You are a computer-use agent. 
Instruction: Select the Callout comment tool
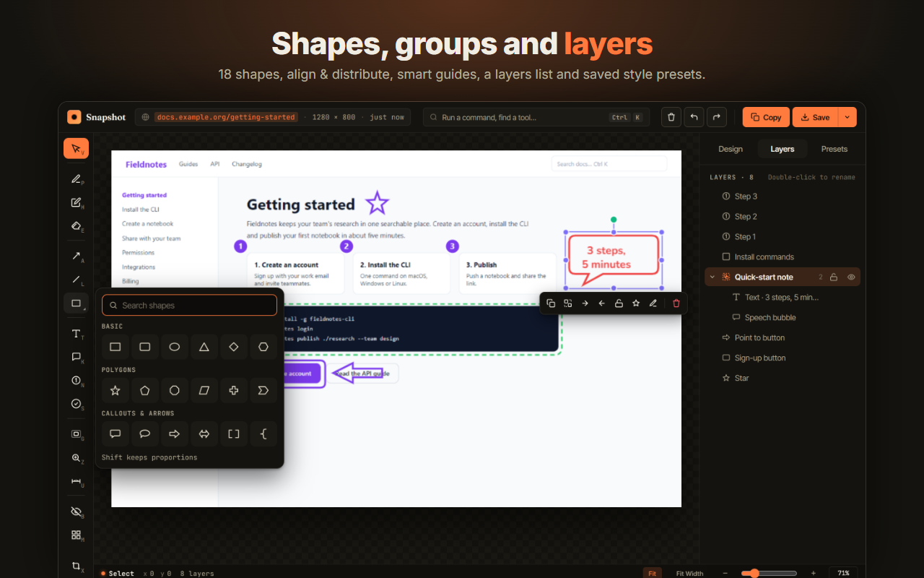pyautogui.click(x=76, y=357)
